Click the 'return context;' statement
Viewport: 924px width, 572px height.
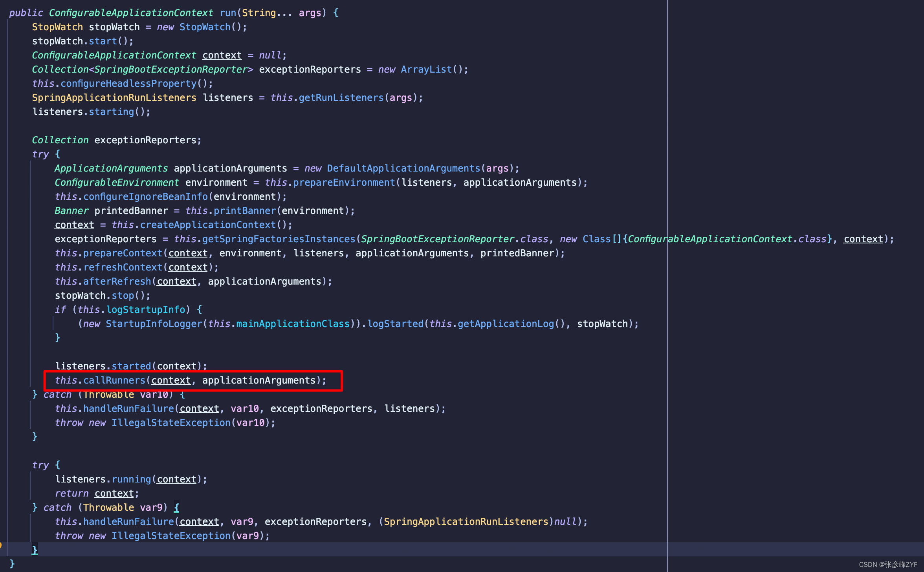(97, 493)
